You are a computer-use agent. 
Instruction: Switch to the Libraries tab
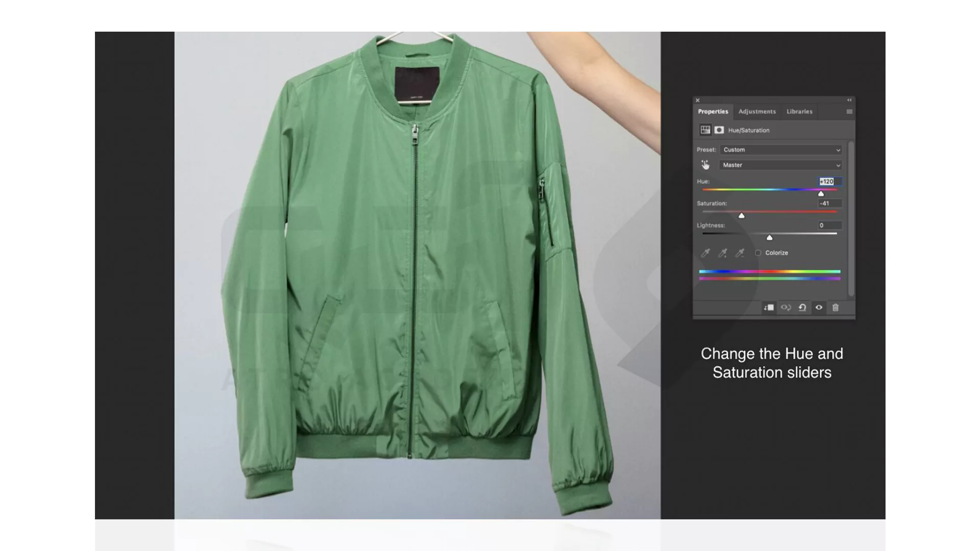(798, 111)
